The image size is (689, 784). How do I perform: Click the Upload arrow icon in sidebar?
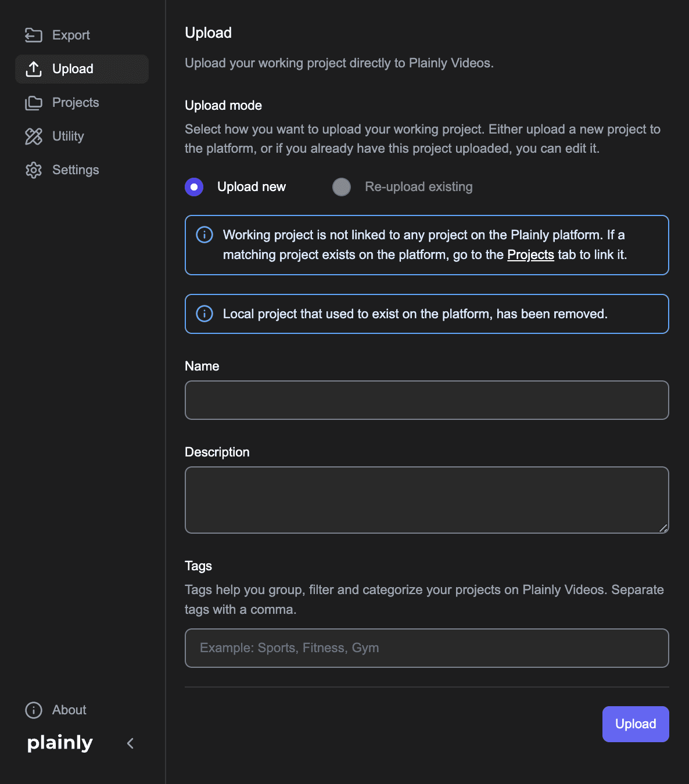[x=34, y=69]
